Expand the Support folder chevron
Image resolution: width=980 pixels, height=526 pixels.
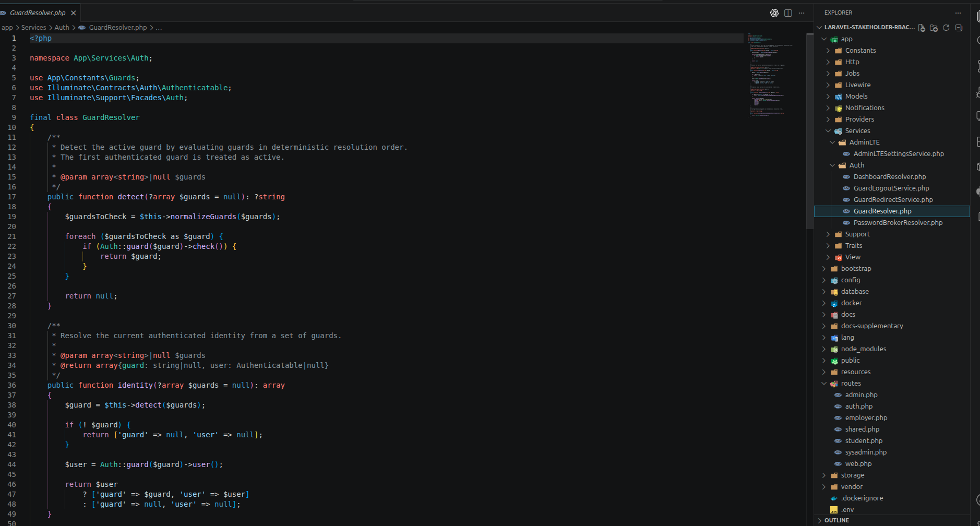[x=828, y=234]
